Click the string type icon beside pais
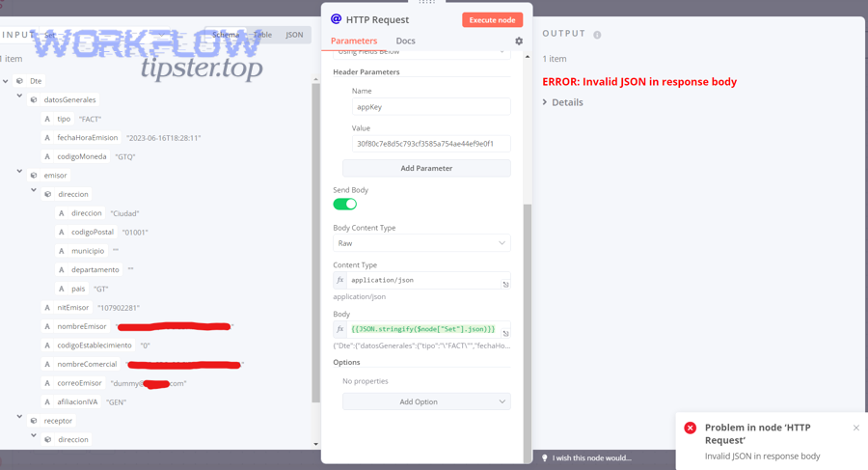Screen dimensions: 868x470 coord(62,289)
